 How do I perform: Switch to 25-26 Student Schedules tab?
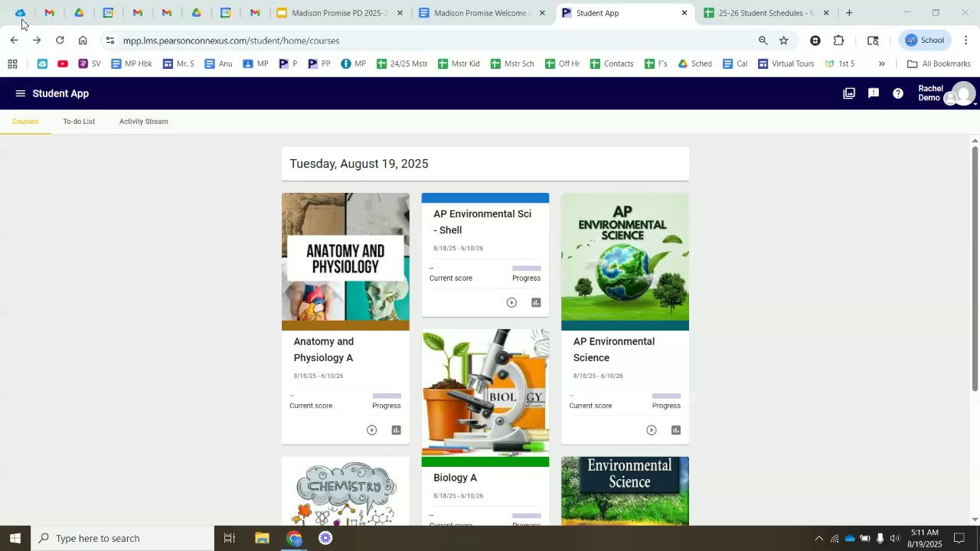click(x=766, y=13)
